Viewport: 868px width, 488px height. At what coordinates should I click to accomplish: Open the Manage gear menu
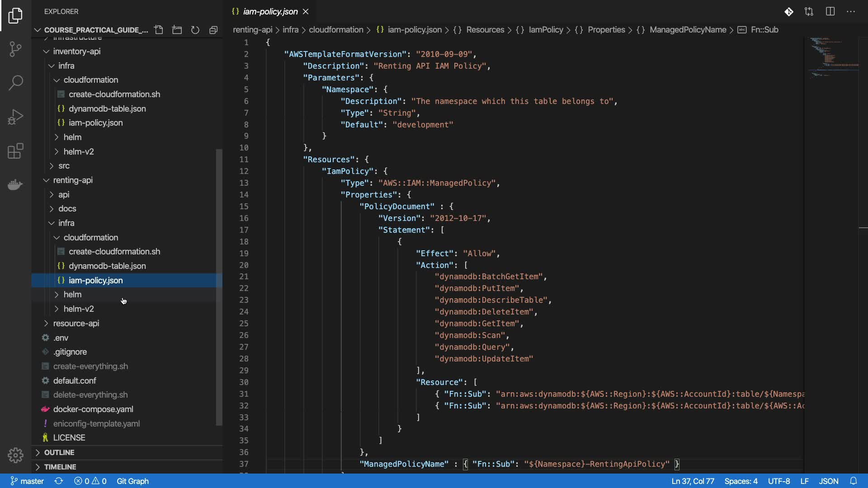coord(15,455)
